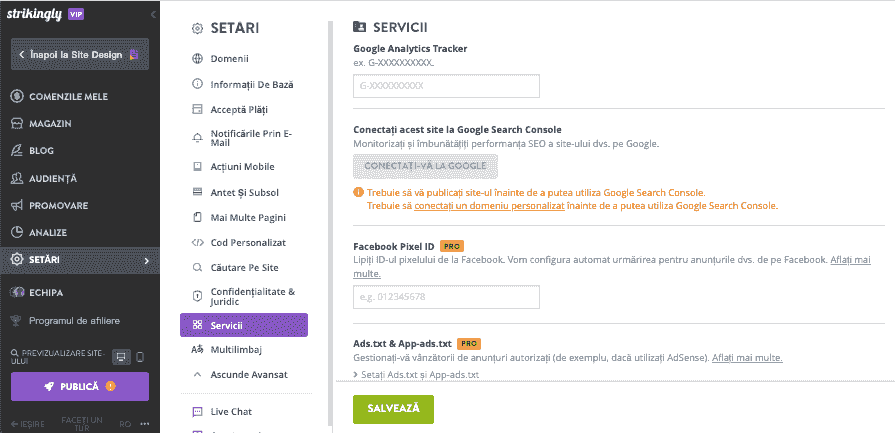
Task: Click the Facebook Pixel ID field
Action: pyautogui.click(x=446, y=297)
